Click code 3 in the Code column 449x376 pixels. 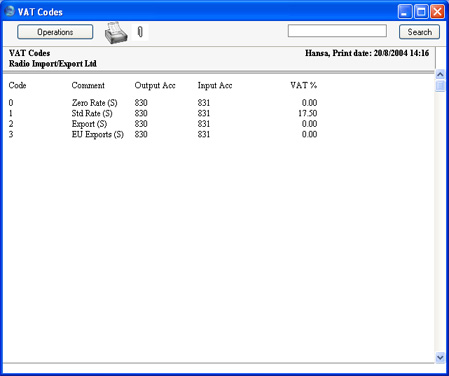pos(11,134)
